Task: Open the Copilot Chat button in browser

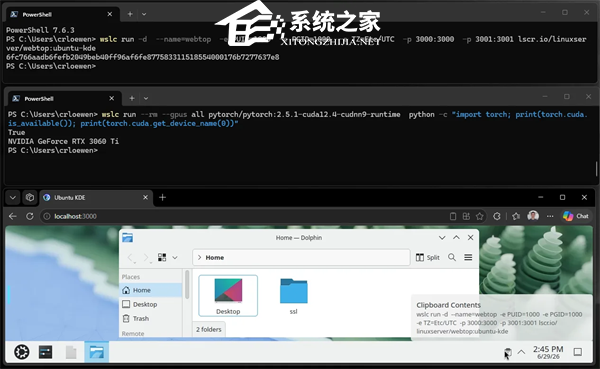Action: 576,216
